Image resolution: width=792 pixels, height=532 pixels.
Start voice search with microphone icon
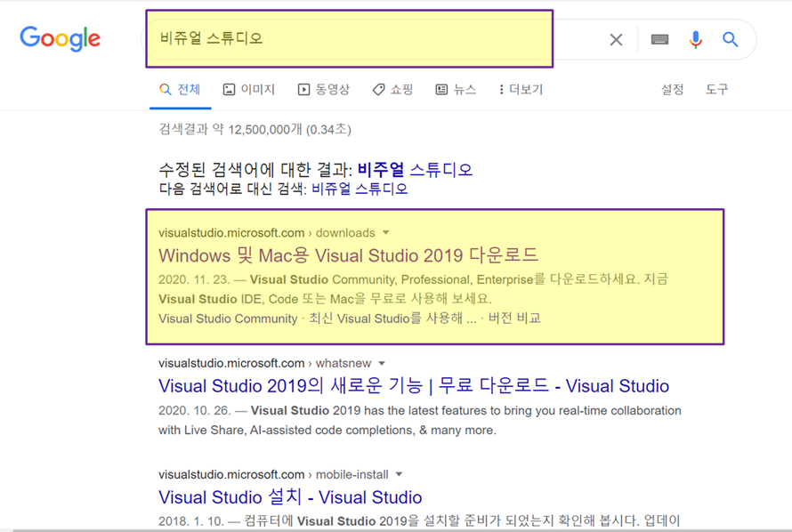click(x=696, y=39)
